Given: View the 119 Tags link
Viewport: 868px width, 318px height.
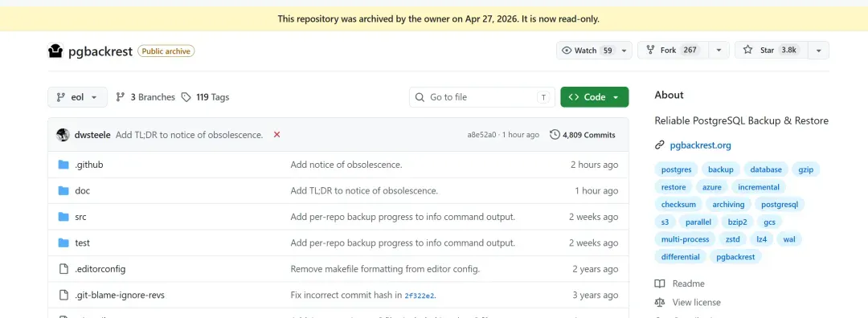Looking at the screenshot, I should 206,97.
